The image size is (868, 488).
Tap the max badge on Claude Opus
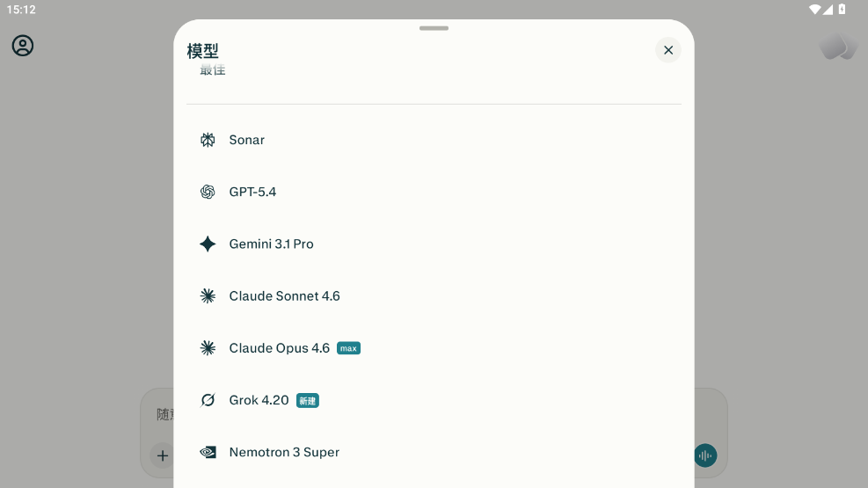(x=348, y=348)
